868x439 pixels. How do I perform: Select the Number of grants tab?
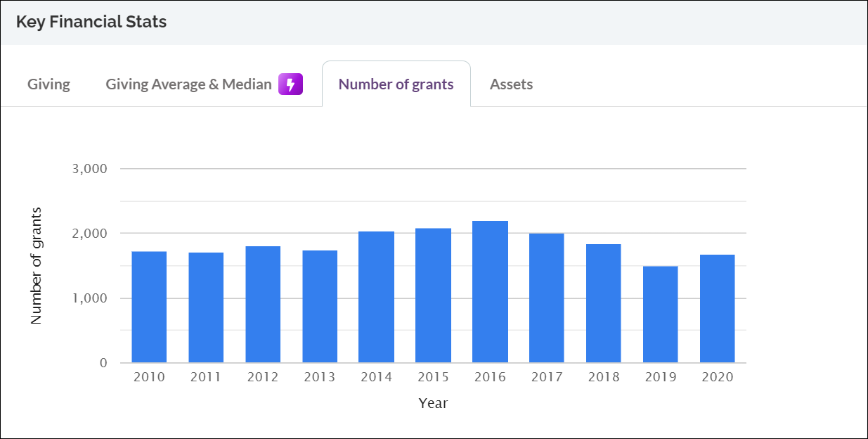[396, 84]
